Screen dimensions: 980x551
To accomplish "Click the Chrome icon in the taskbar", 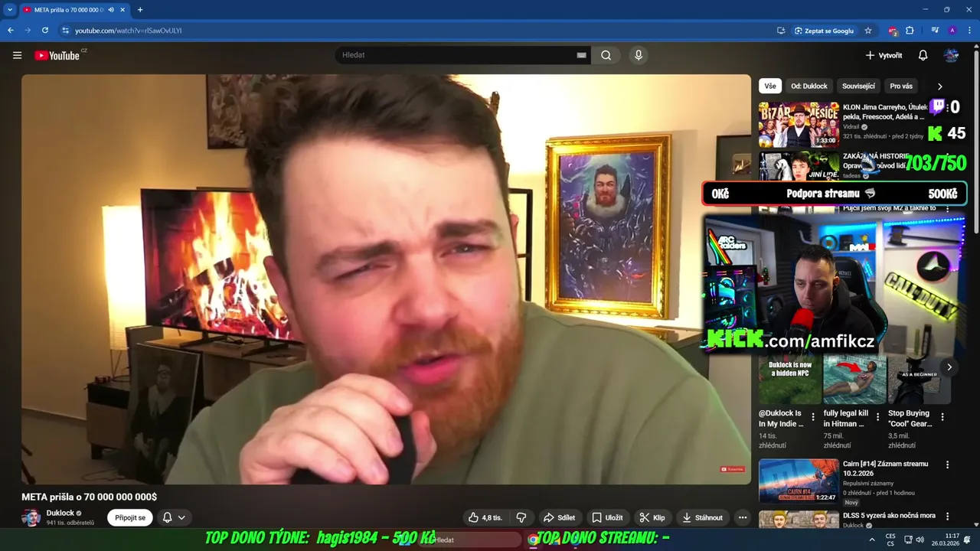I will click(533, 540).
